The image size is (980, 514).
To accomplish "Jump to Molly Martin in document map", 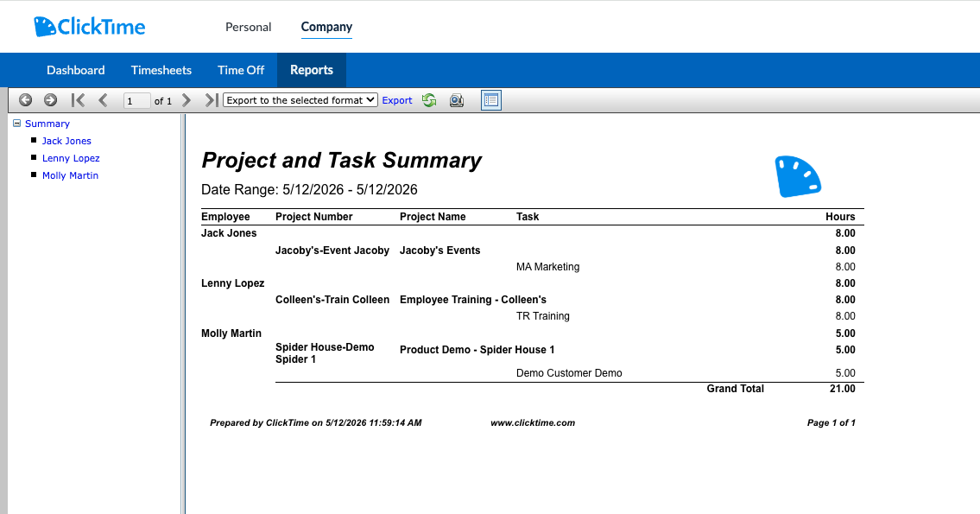I will [x=70, y=175].
